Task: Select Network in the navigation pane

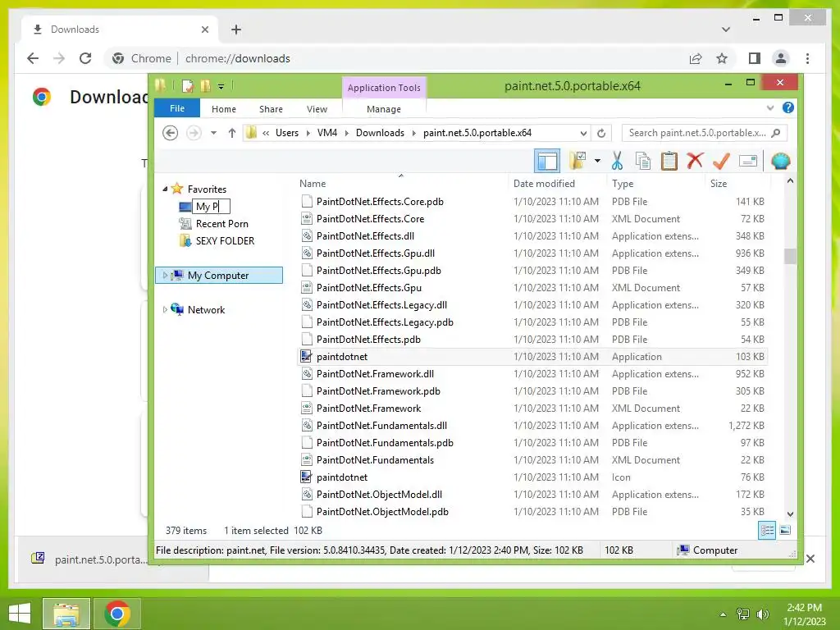Action: pos(206,309)
